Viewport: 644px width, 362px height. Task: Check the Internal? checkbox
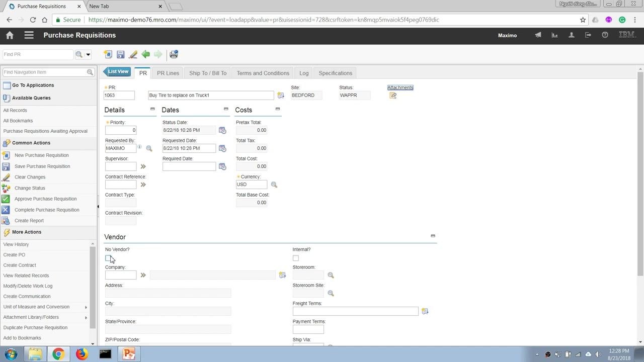click(x=296, y=258)
